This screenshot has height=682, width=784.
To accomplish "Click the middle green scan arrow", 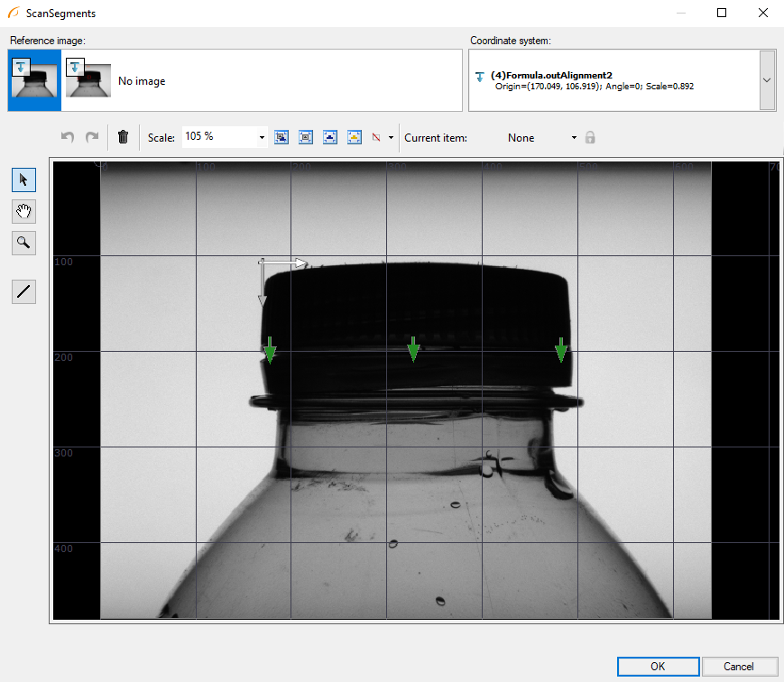I will coord(413,349).
